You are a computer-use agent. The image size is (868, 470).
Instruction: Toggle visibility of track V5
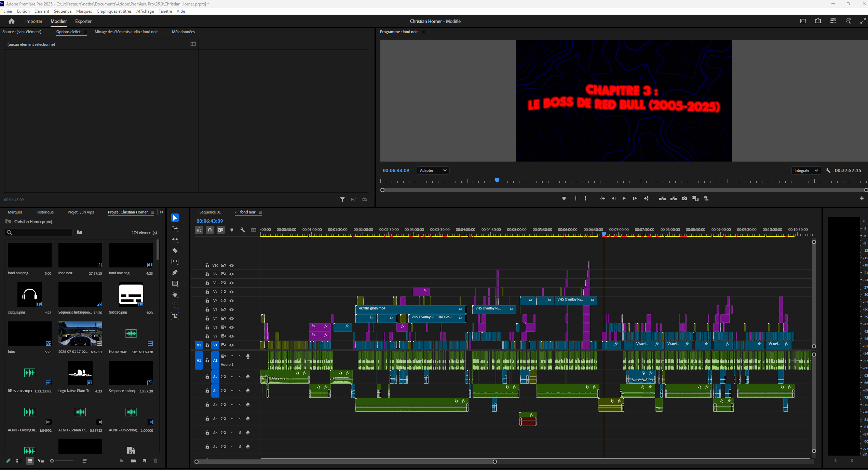click(232, 309)
